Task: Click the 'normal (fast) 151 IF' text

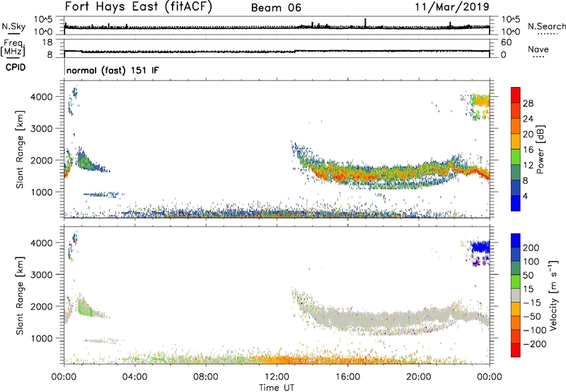Action: pyautogui.click(x=112, y=70)
